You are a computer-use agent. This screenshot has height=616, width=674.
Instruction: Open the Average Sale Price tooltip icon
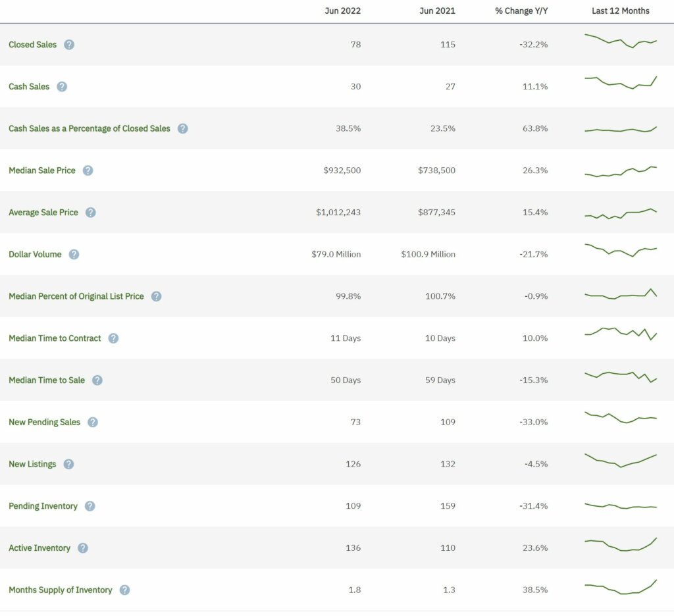tap(92, 213)
